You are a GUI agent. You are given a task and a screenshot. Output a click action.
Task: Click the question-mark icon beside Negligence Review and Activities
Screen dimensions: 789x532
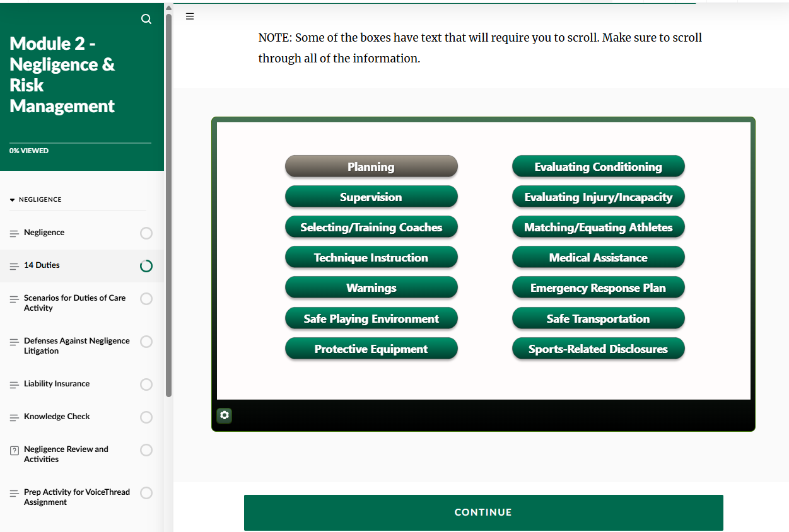[x=14, y=450]
